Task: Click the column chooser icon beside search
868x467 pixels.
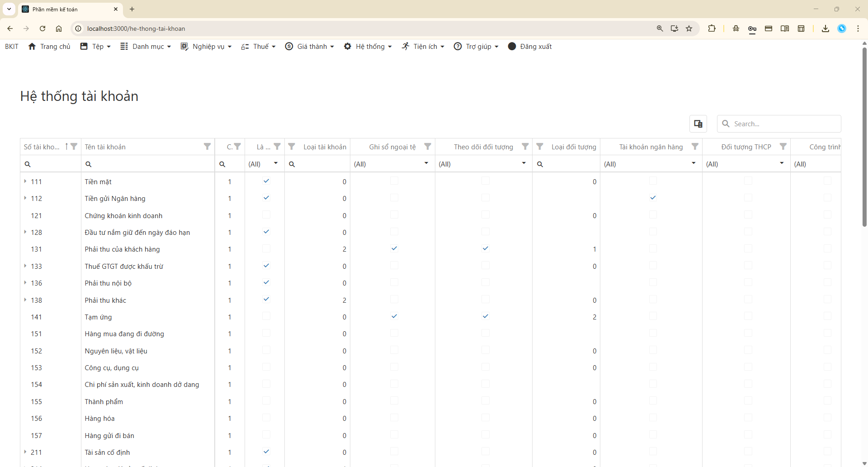Action: (698, 124)
